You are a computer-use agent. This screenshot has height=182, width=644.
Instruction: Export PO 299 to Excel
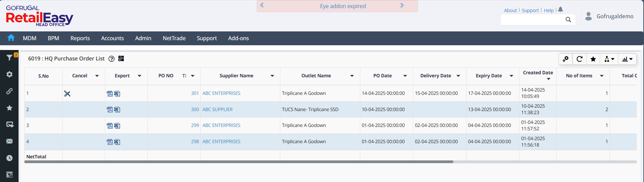pos(117,126)
